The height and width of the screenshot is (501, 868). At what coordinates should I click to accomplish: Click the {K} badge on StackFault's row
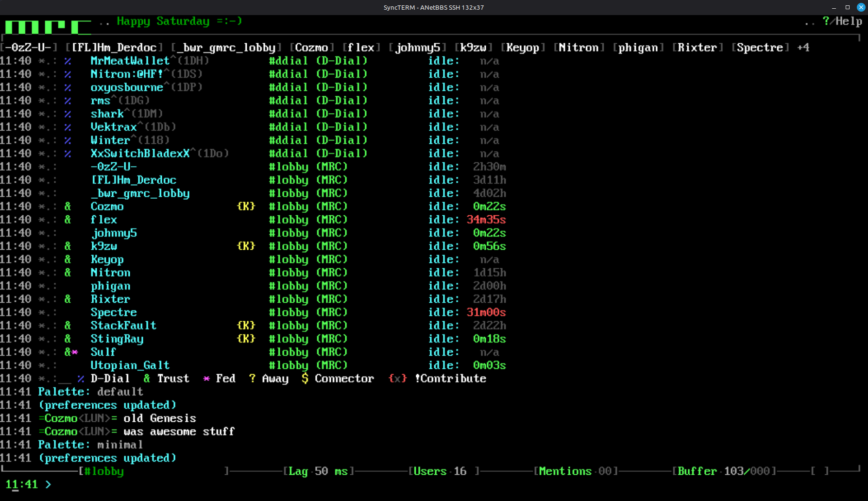(246, 325)
